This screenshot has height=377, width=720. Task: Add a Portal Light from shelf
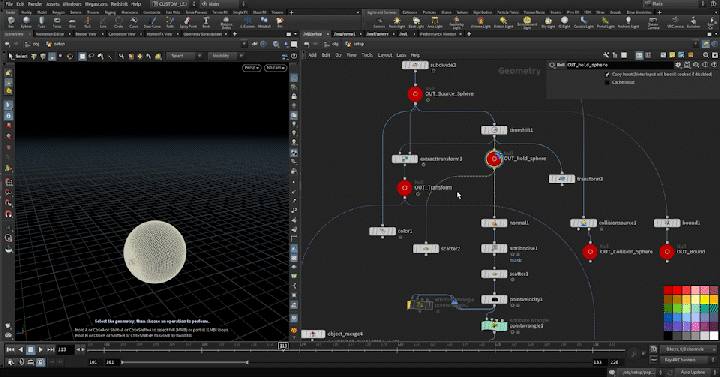click(x=606, y=22)
